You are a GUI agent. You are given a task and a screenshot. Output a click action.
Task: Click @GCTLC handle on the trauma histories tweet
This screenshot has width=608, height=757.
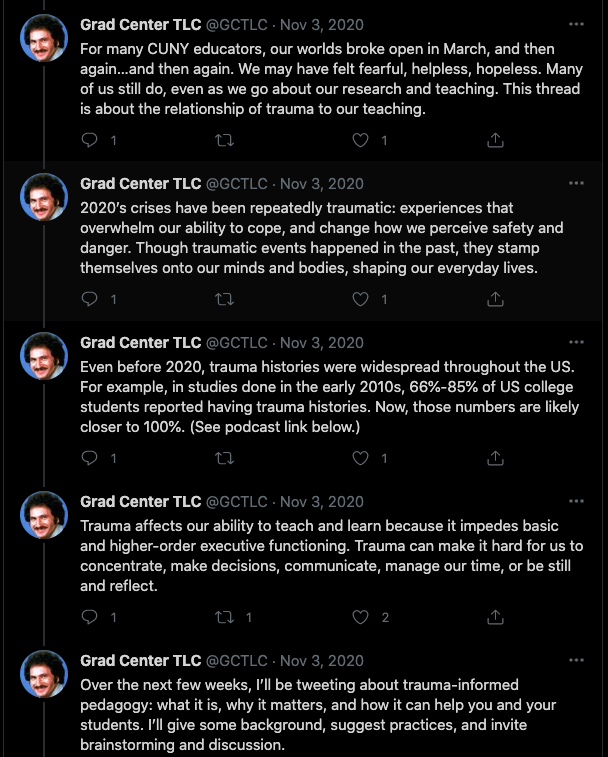(x=236, y=342)
